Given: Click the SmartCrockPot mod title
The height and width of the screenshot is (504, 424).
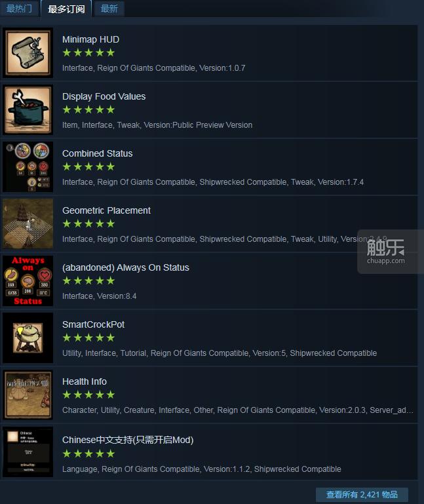Looking at the screenshot, I should pos(93,324).
